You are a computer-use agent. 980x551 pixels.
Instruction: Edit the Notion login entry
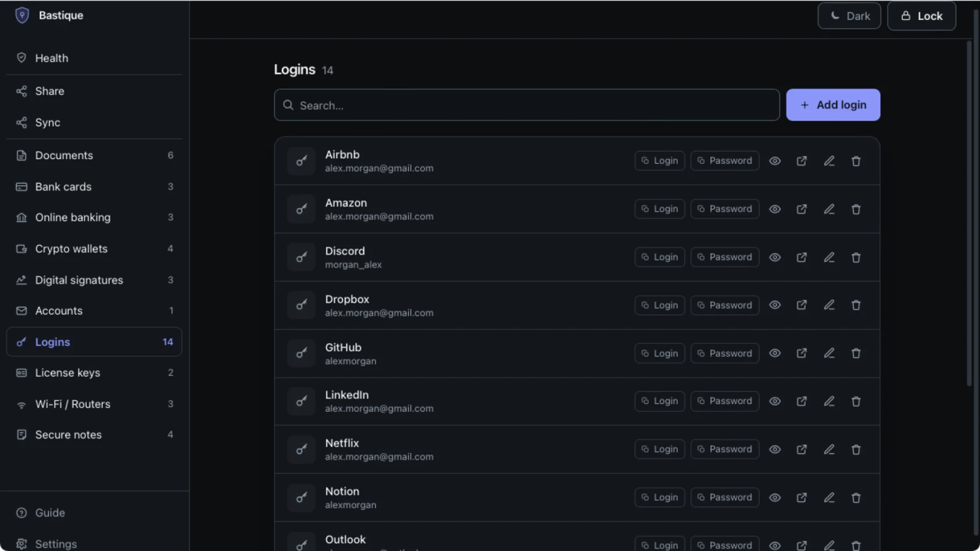click(x=829, y=497)
